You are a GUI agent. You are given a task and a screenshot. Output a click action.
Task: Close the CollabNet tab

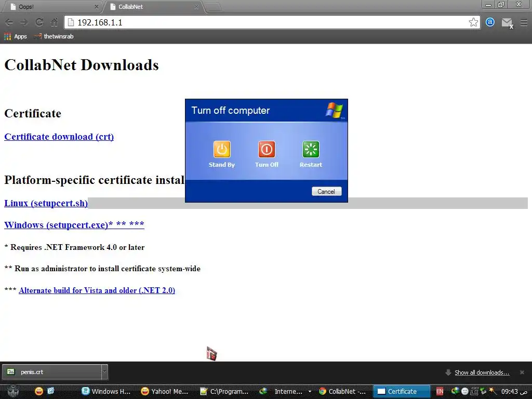point(196,7)
